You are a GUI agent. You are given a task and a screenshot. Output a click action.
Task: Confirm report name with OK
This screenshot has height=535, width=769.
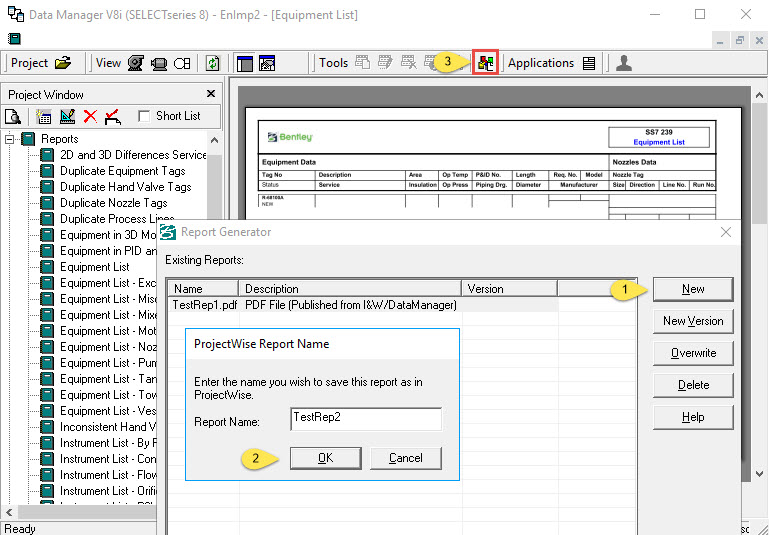pyautogui.click(x=326, y=458)
